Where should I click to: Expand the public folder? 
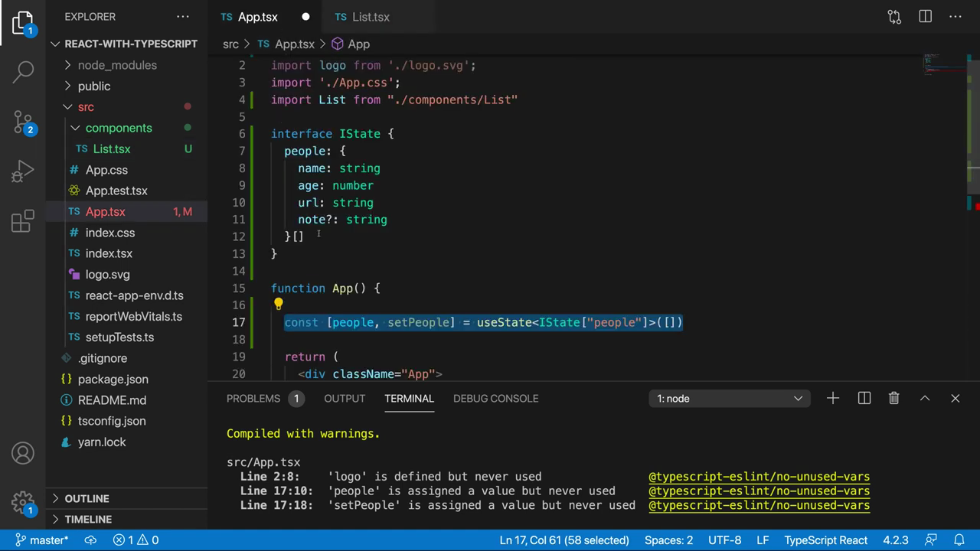126,86
